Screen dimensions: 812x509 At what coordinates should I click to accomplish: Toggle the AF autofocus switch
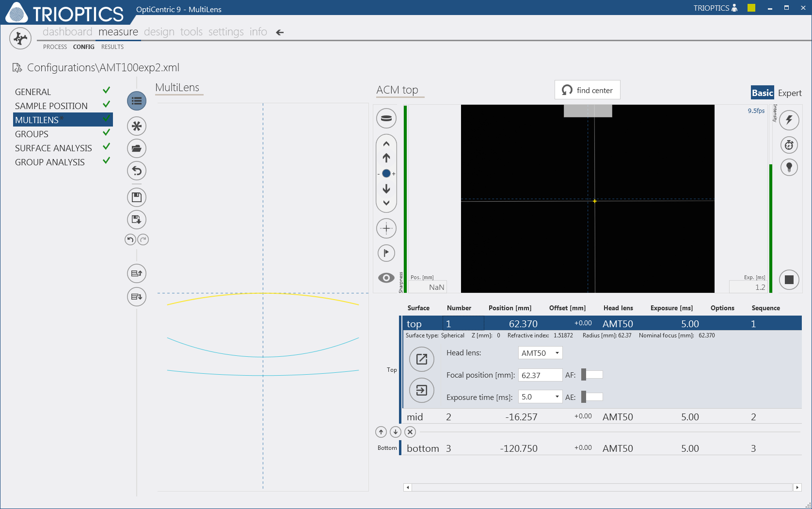tap(592, 375)
